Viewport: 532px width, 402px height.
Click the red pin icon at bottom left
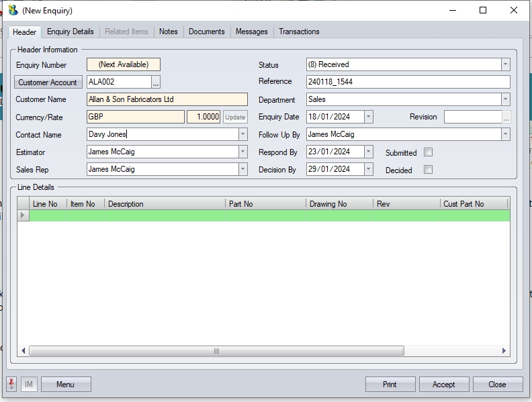tap(12, 384)
